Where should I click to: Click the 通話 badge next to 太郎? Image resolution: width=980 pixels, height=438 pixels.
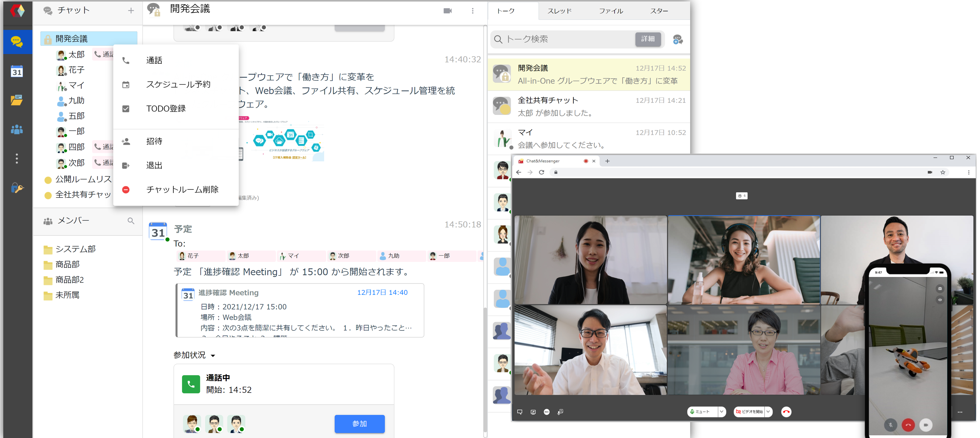tap(104, 54)
